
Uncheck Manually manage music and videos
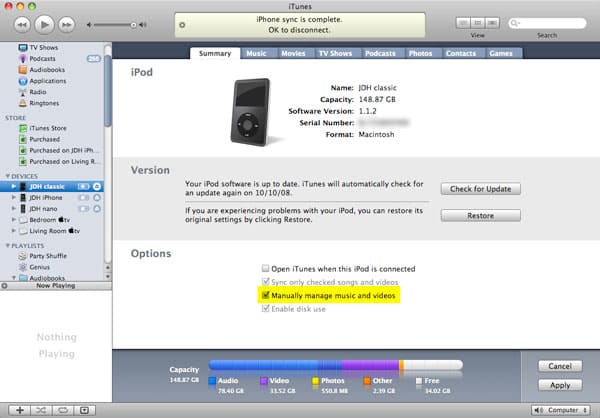pos(265,297)
